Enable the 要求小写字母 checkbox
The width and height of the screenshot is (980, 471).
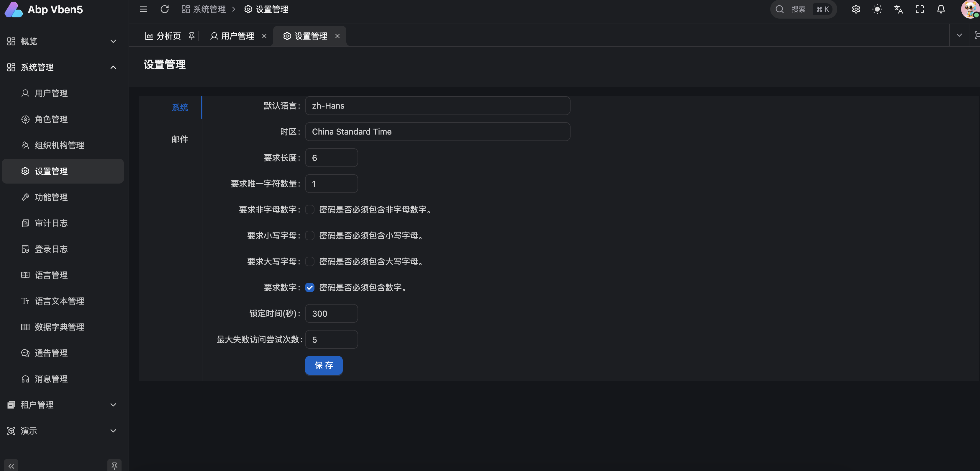pyautogui.click(x=310, y=235)
